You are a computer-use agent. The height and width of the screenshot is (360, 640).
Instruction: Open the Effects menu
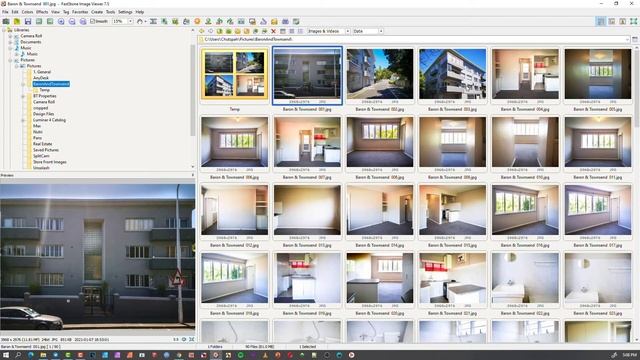point(42,12)
